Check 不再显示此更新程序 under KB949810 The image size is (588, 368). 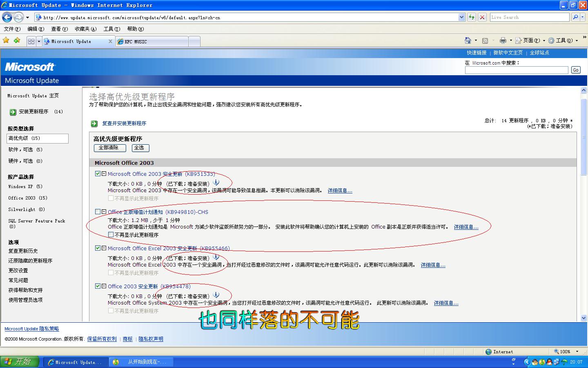111,235
